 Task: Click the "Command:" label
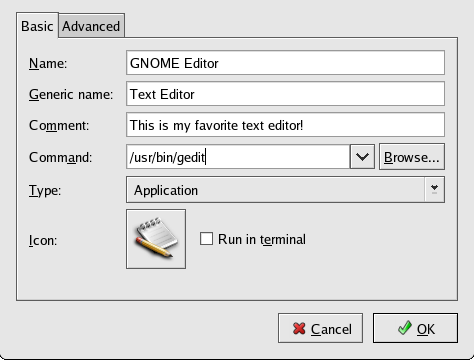(60, 157)
